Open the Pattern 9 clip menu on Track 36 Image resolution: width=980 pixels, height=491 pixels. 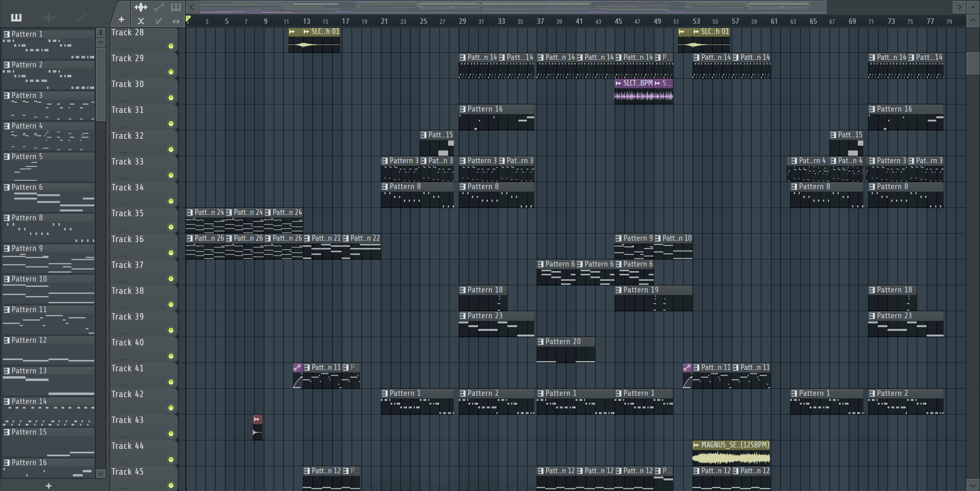pos(619,238)
